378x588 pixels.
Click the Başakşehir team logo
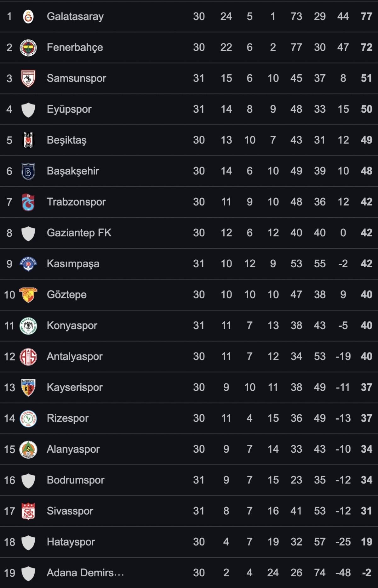(x=28, y=171)
